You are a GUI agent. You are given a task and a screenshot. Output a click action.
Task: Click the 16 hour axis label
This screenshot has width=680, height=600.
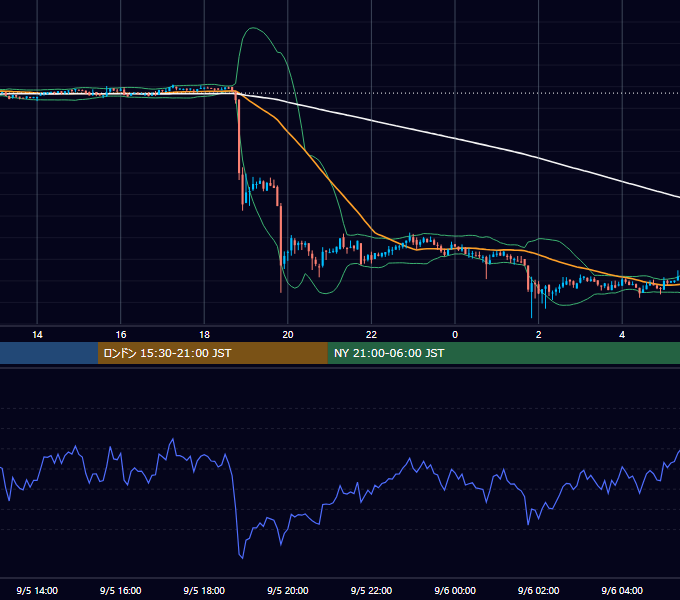121,335
